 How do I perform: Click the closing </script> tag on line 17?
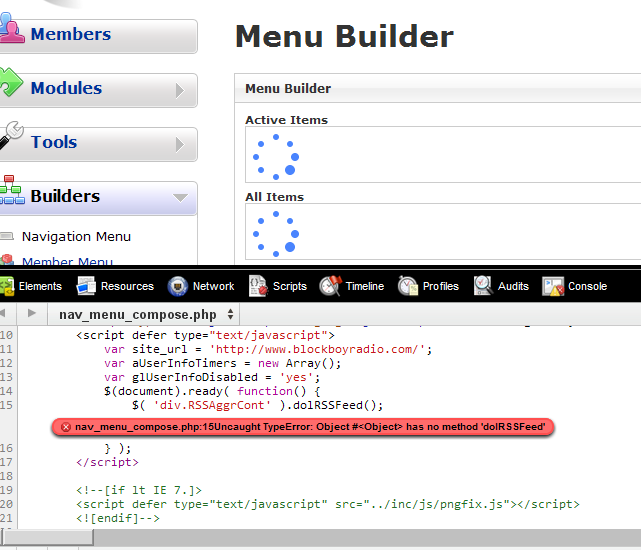(108, 462)
